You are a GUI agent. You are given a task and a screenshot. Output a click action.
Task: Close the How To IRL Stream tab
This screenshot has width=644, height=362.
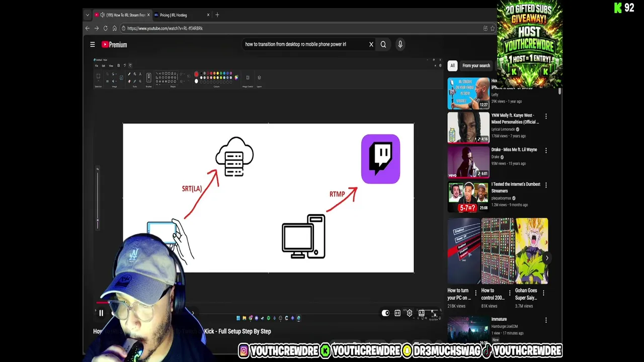[x=148, y=15]
